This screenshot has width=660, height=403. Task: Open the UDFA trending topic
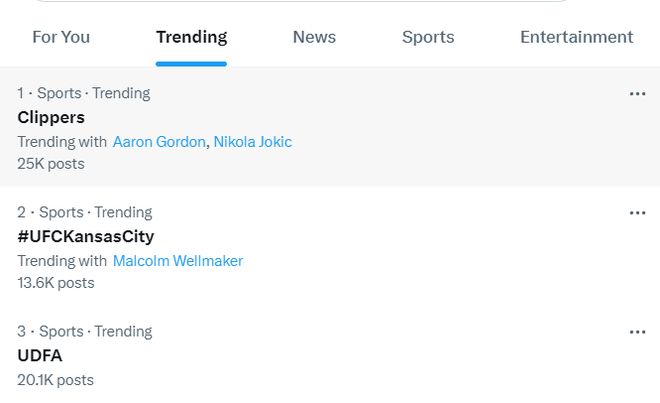coord(40,356)
